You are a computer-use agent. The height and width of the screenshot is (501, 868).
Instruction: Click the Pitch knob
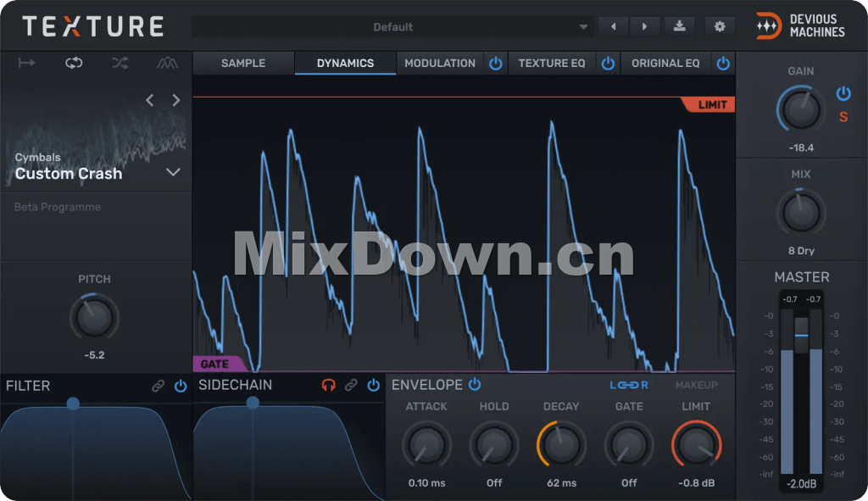tap(94, 317)
